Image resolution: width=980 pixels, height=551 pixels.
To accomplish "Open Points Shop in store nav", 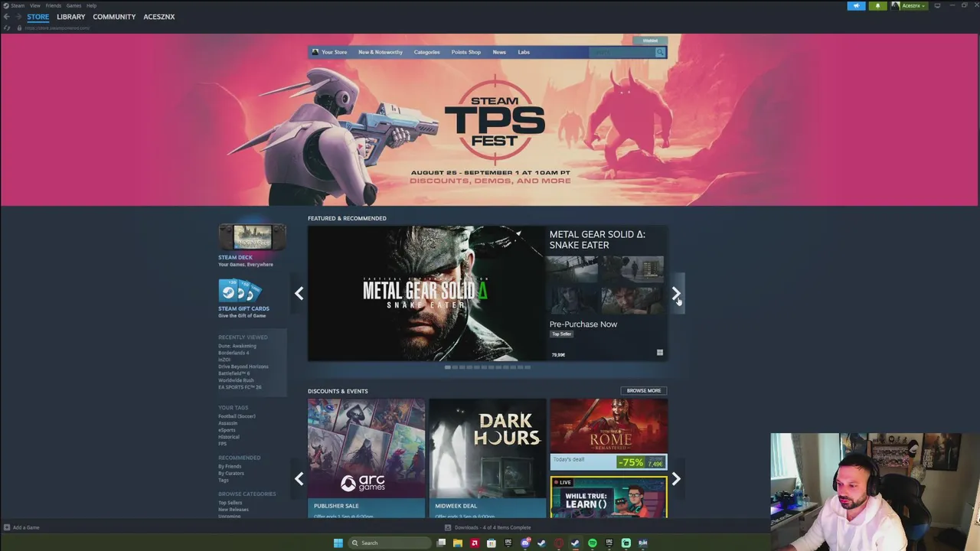I will click(465, 52).
